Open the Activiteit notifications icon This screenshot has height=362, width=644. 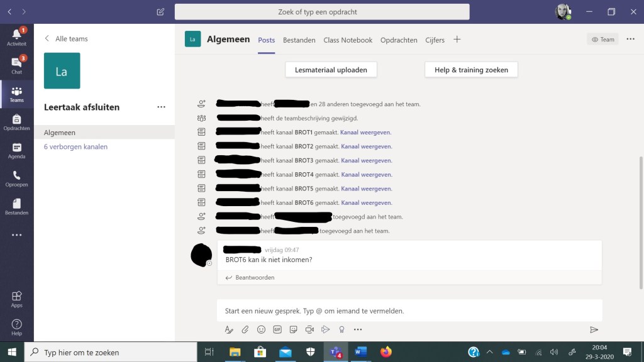pos(16,36)
